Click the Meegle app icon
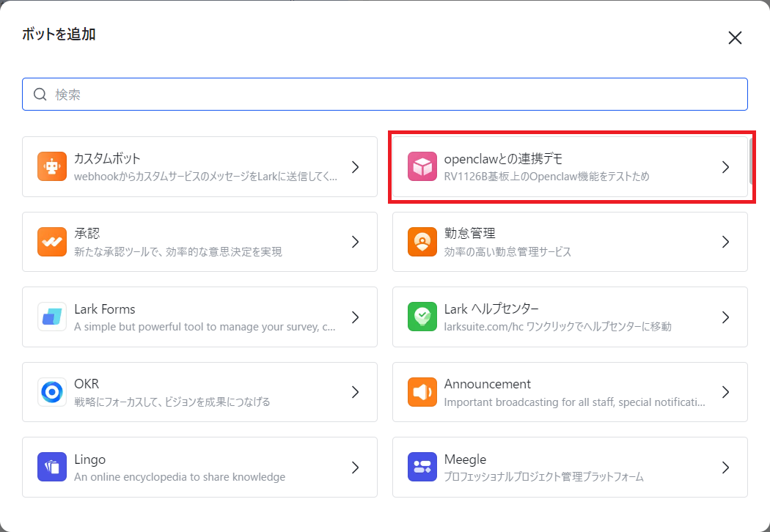 [x=422, y=468]
